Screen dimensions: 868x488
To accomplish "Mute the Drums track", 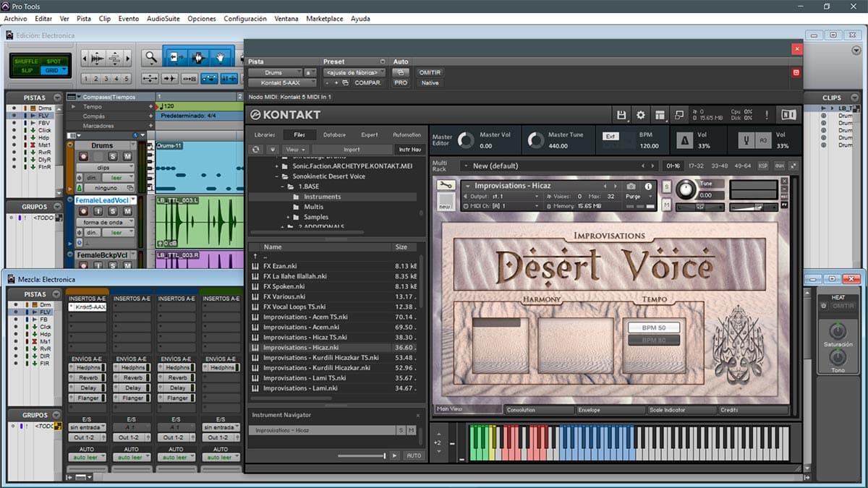I will point(128,157).
